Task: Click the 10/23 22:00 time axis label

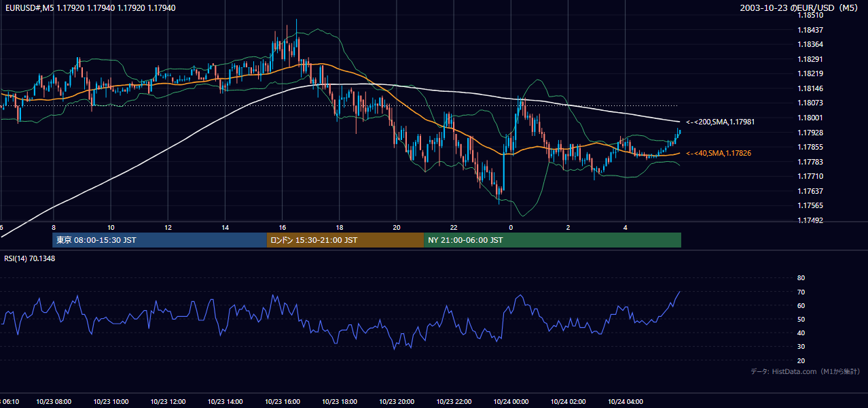Action: [454, 402]
